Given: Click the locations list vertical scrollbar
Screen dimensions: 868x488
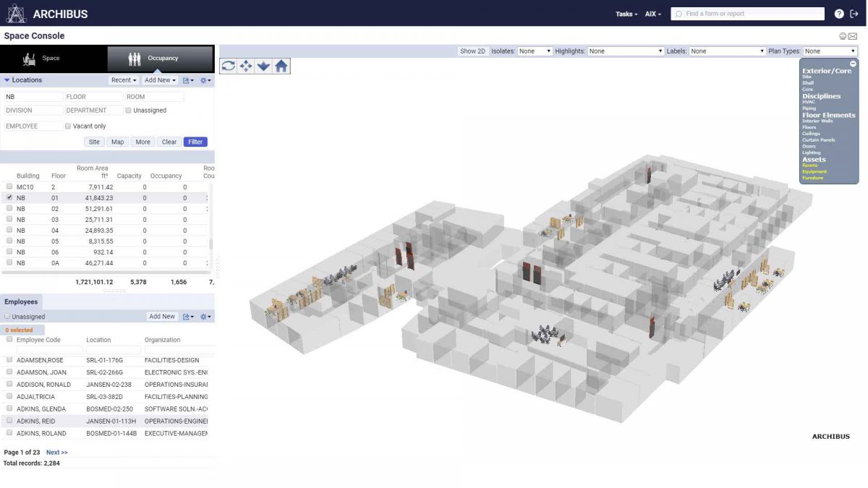Looking at the screenshot, I should click(x=211, y=245).
